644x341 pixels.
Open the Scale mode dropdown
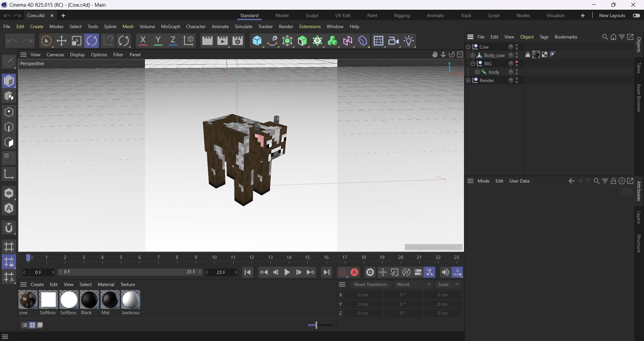(448, 284)
